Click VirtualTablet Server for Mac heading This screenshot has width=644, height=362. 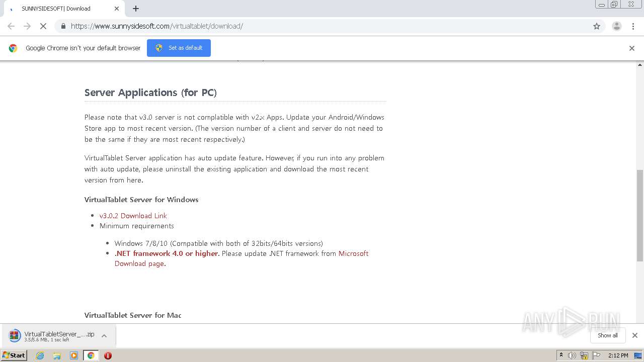pos(133,315)
